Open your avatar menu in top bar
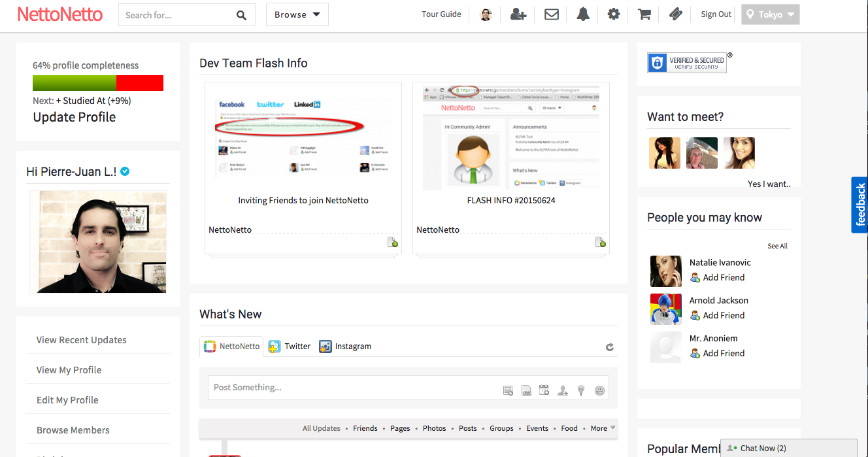Image resolution: width=868 pixels, height=457 pixels. tap(486, 14)
